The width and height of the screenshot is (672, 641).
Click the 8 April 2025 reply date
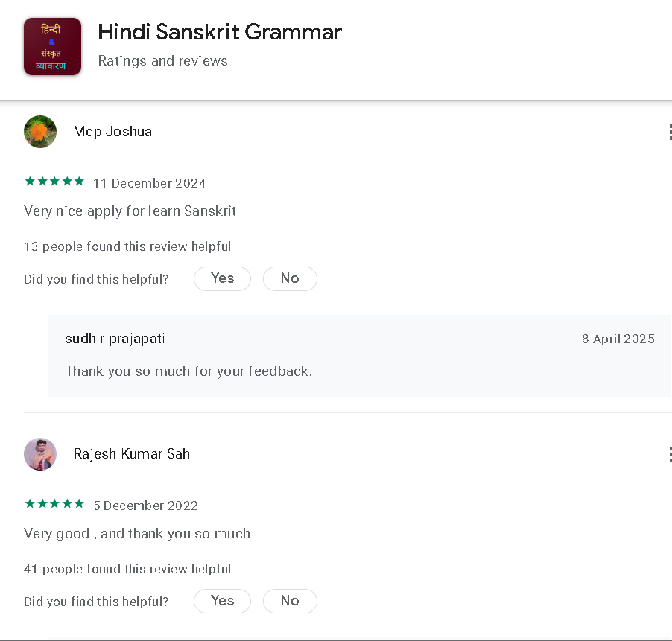point(618,339)
